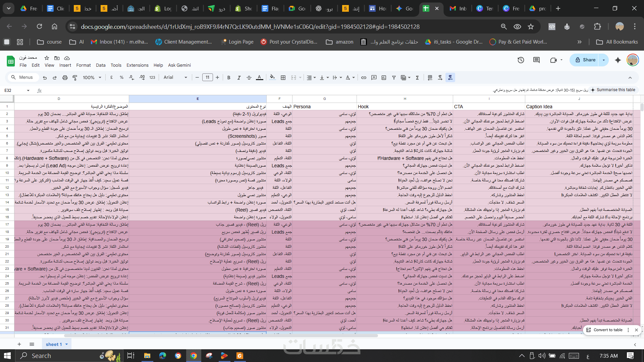Toggle italic text formatting
The image size is (644, 362).
click(239, 77)
